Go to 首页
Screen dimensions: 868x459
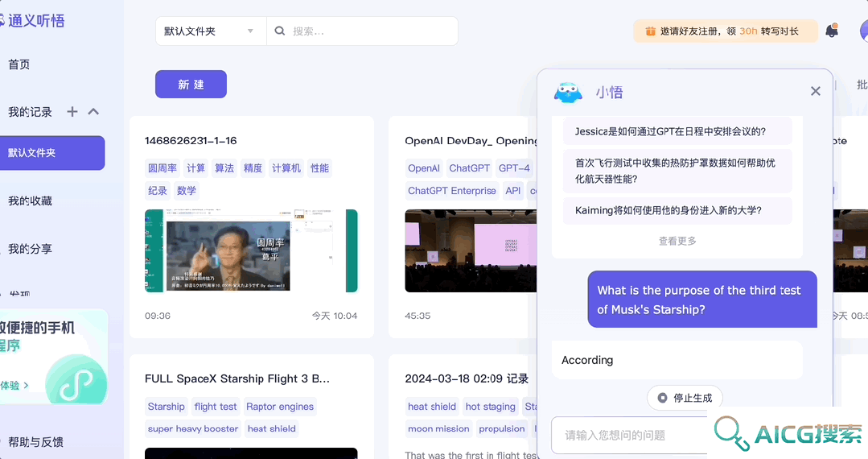point(19,64)
